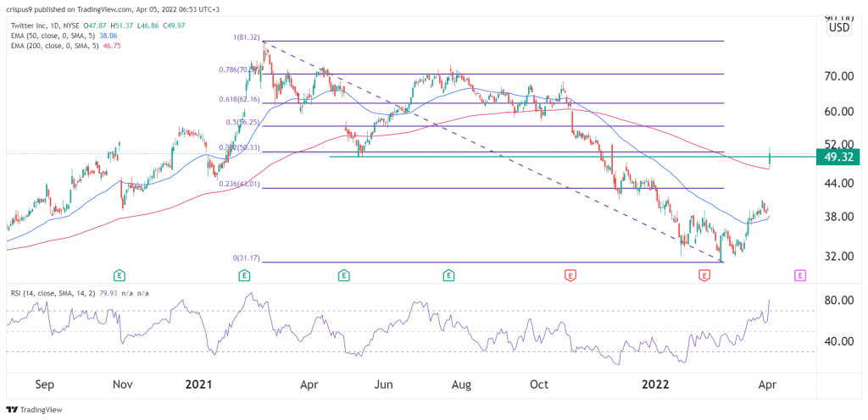The width and height of the screenshot is (868, 420).
Task: Click the green earnings marker just before Aug
Action: click(x=449, y=274)
